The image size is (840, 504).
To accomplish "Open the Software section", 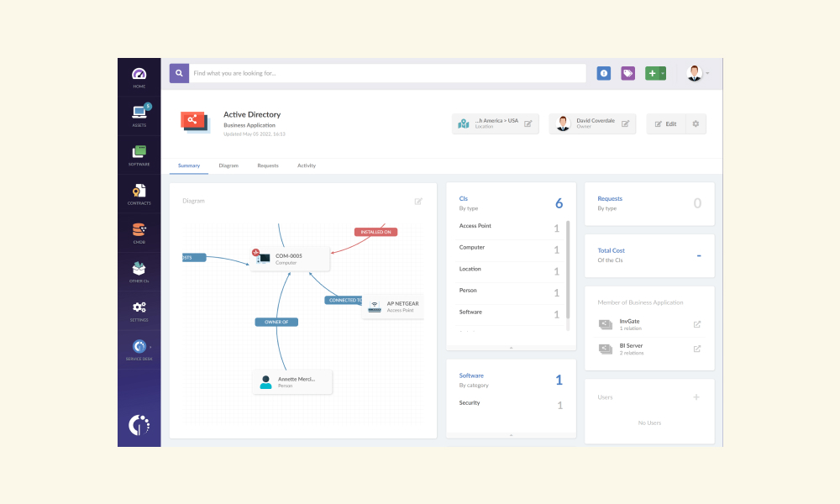I will 139,155.
